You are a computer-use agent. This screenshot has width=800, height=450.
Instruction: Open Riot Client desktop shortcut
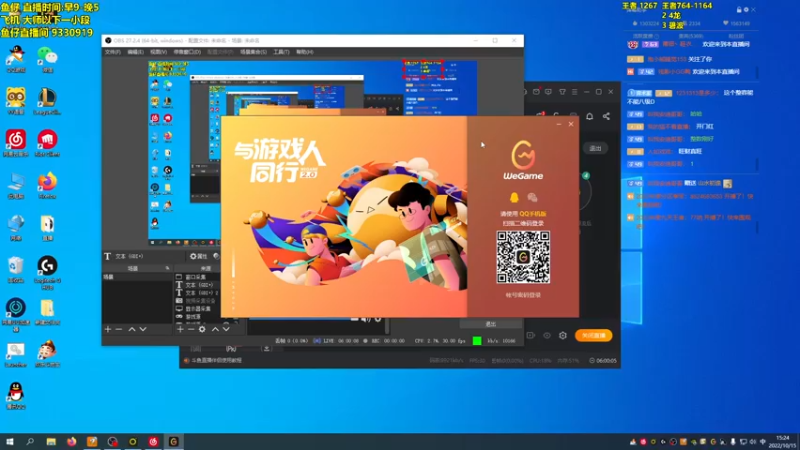pos(47,143)
